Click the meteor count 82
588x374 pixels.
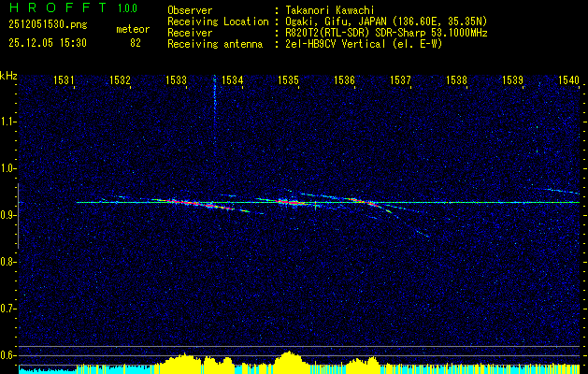[x=136, y=43]
